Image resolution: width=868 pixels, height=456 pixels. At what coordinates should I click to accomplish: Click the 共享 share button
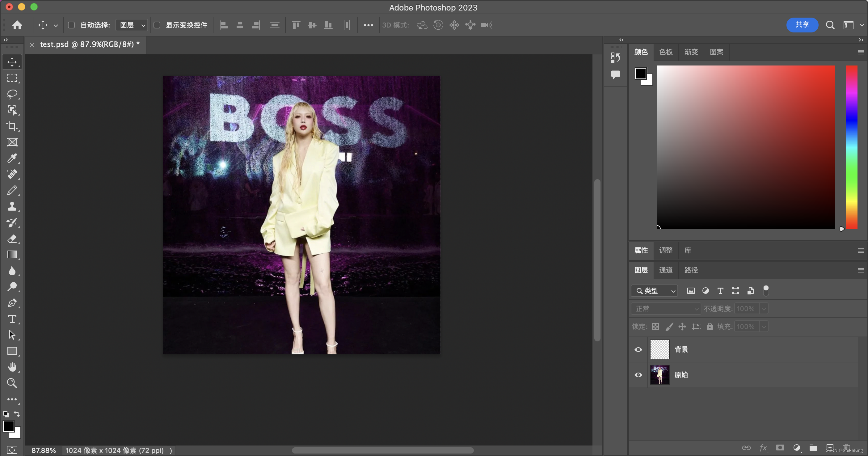[802, 25]
